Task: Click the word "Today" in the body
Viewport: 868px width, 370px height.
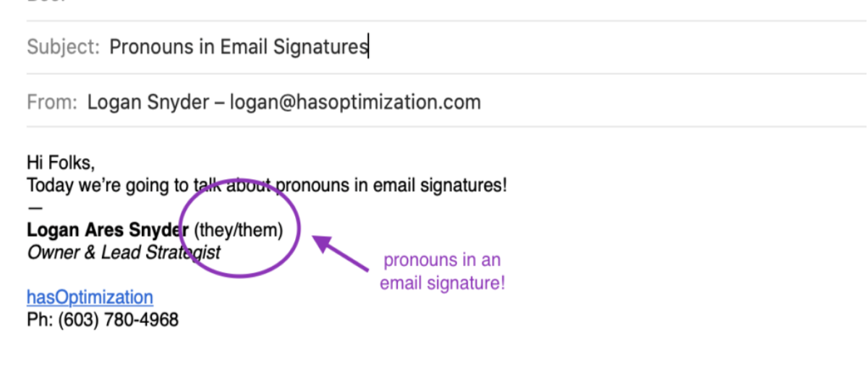Action: pos(50,186)
